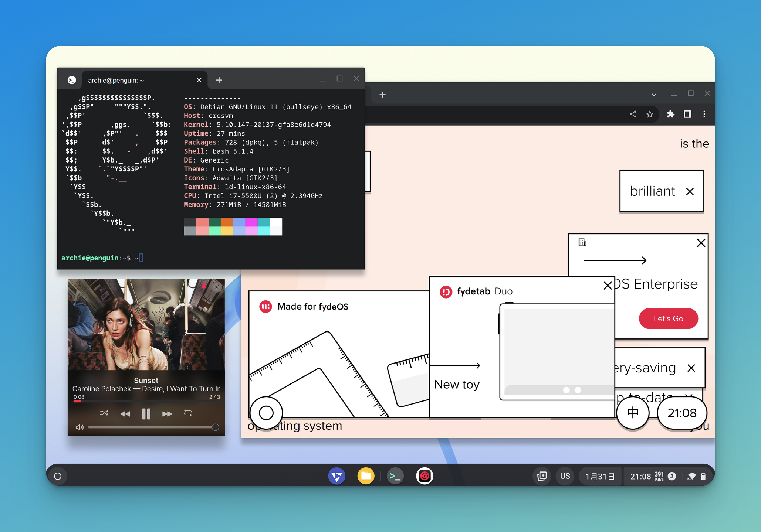The height and width of the screenshot is (532, 761).
Task: Open the browser side panel icon
Action: tap(687, 114)
